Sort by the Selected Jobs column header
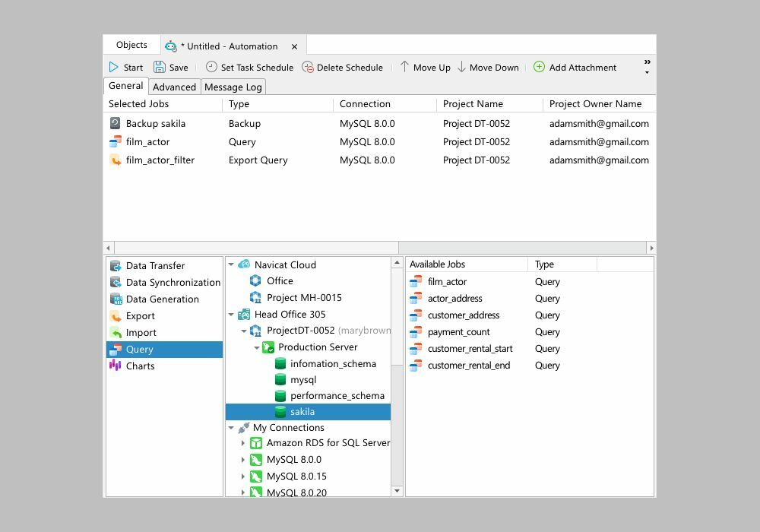 click(x=163, y=103)
